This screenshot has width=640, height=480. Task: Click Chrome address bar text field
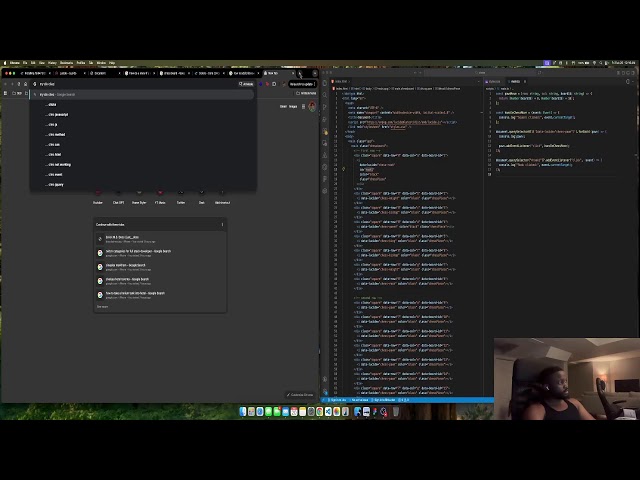(x=137, y=84)
